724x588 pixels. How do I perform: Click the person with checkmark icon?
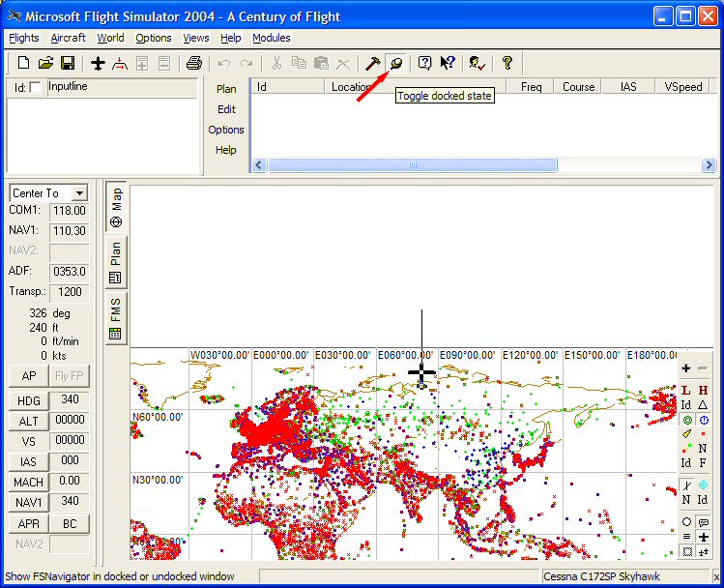tap(477, 63)
